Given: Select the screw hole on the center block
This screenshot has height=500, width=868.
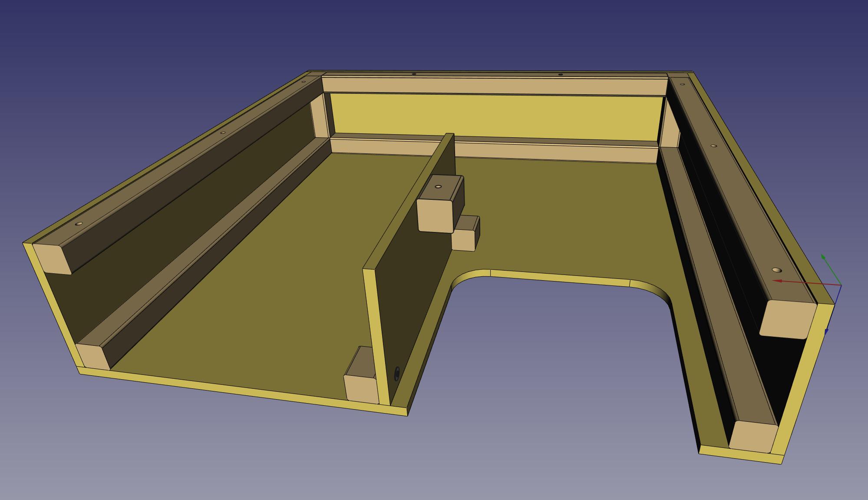Looking at the screenshot, I should click(x=438, y=186).
